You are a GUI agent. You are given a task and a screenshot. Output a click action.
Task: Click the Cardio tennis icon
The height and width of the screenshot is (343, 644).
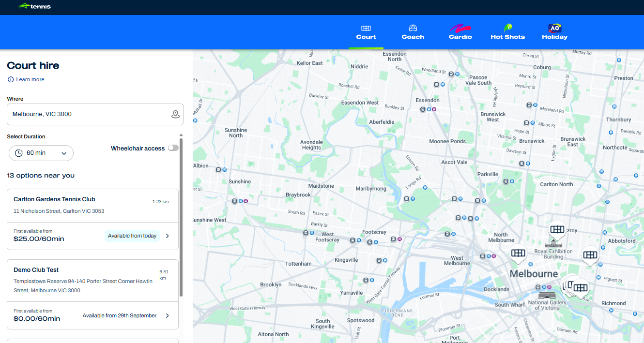(x=460, y=28)
